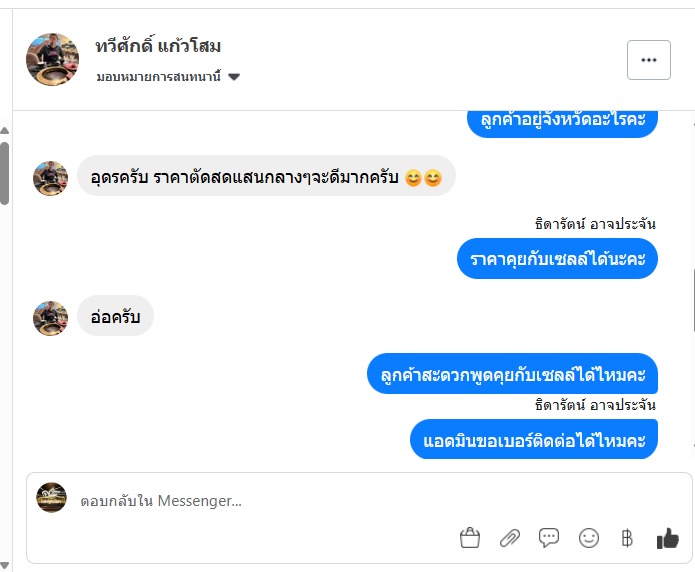Select the message แอดมินขอเบอร์ติดต่อได้ไหมคะ

click(x=534, y=440)
